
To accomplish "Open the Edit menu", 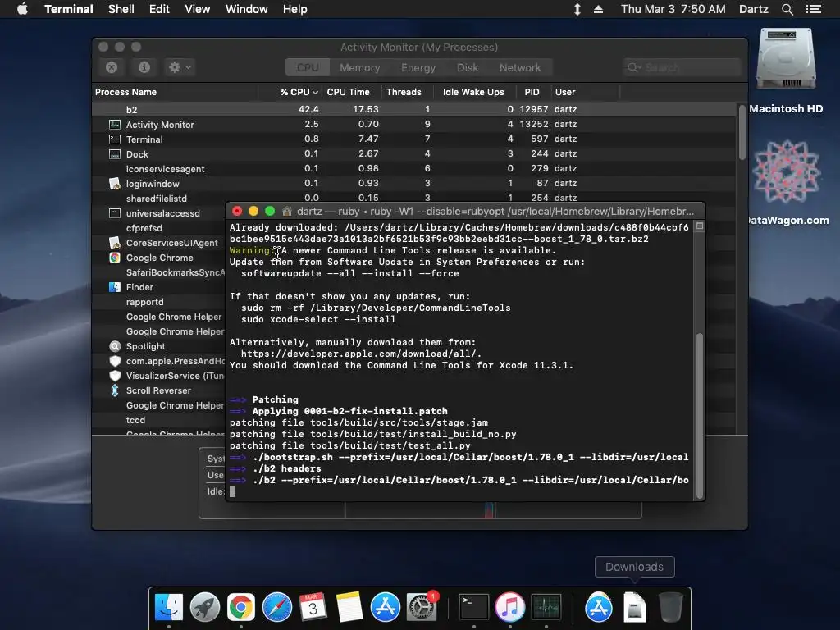I will coord(159,9).
